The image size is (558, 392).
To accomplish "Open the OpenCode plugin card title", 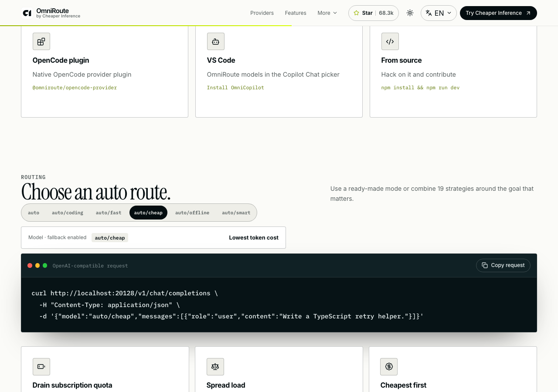I will click(x=61, y=60).
